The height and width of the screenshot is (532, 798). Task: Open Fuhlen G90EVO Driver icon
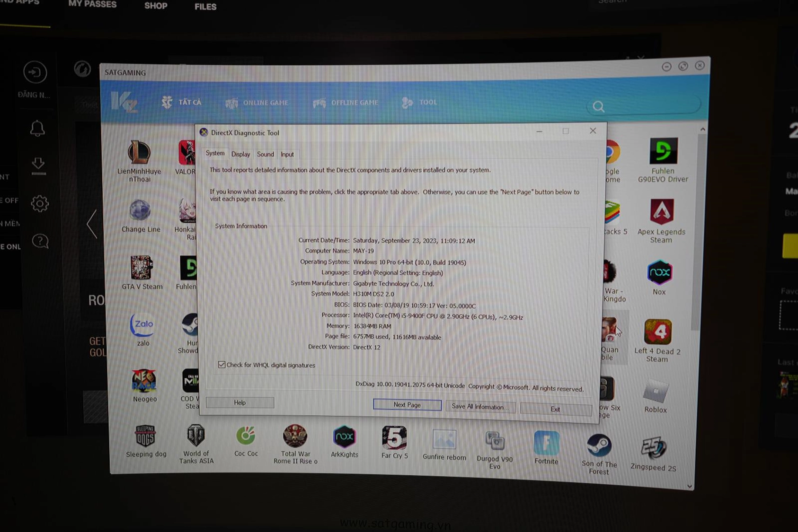click(x=663, y=151)
